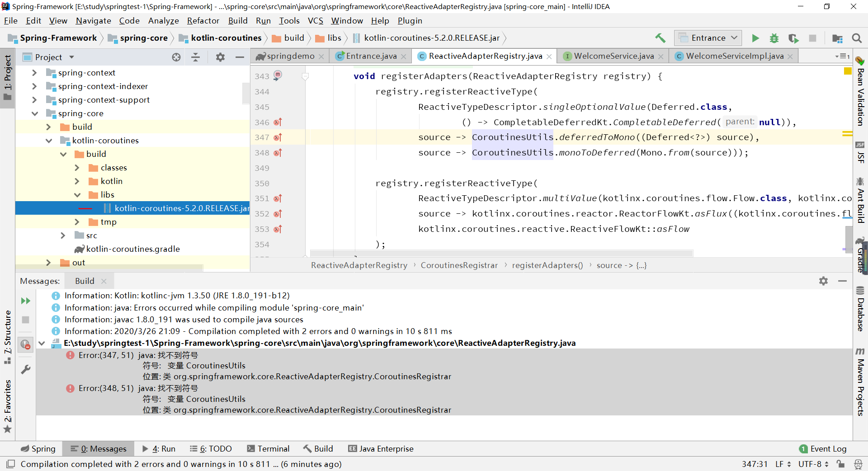The height and width of the screenshot is (471, 868).
Task: Open Bean Validation side panel
Action: click(x=860, y=91)
